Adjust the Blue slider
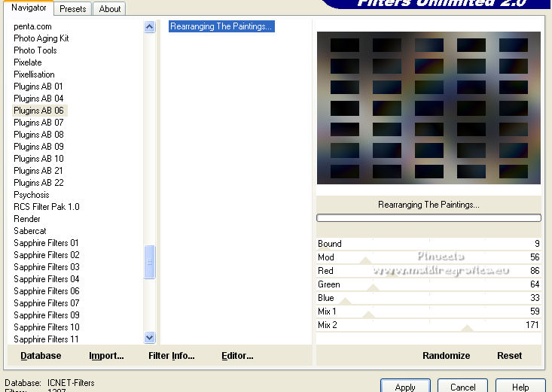 pyautogui.click(x=428, y=298)
